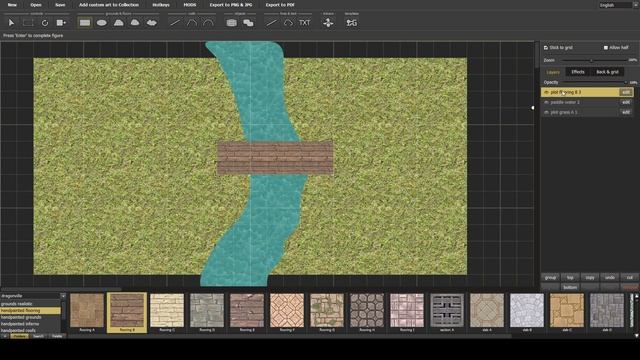Click edit on pebble water layer

[x=626, y=102]
